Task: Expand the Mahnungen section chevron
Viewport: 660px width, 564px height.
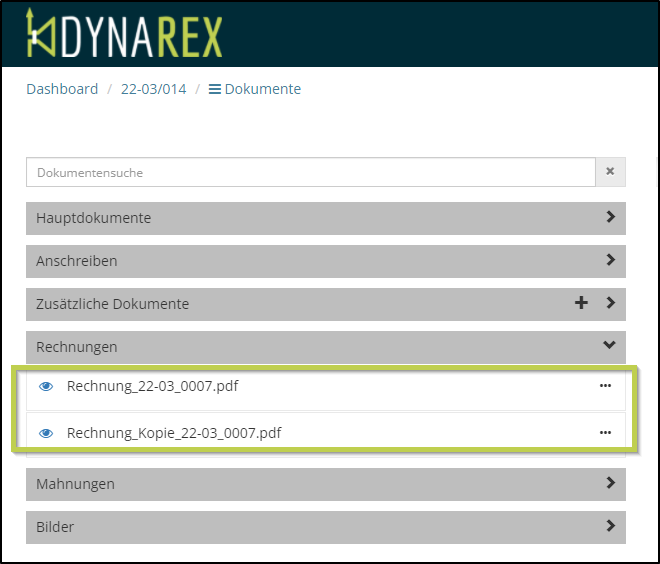Action: click(610, 483)
